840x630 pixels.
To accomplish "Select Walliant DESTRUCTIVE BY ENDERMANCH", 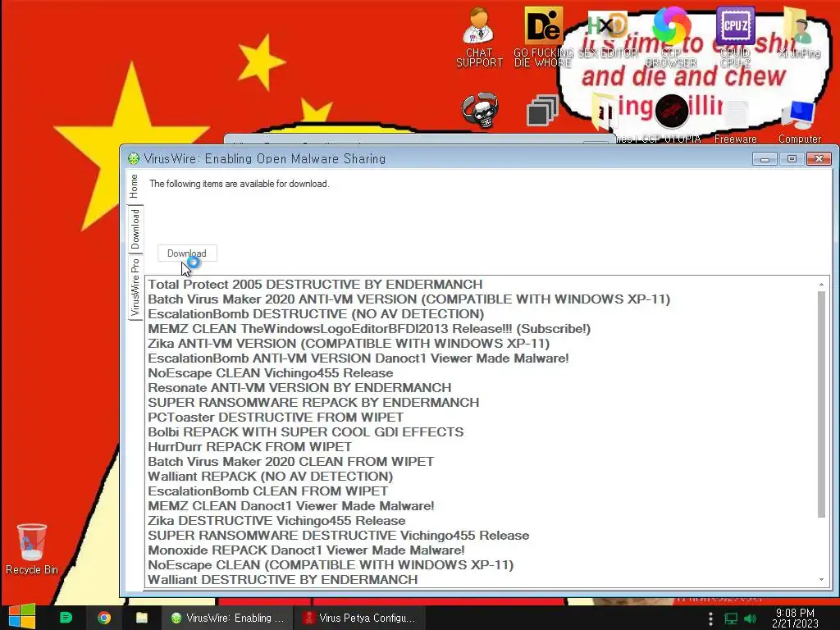I will coord(282,580).
